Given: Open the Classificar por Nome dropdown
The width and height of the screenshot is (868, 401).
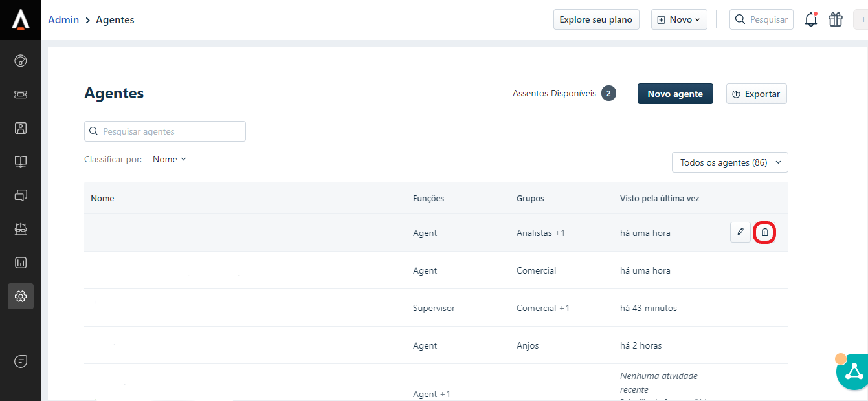Looking at the screenshot, I should [x=170, y=159].
